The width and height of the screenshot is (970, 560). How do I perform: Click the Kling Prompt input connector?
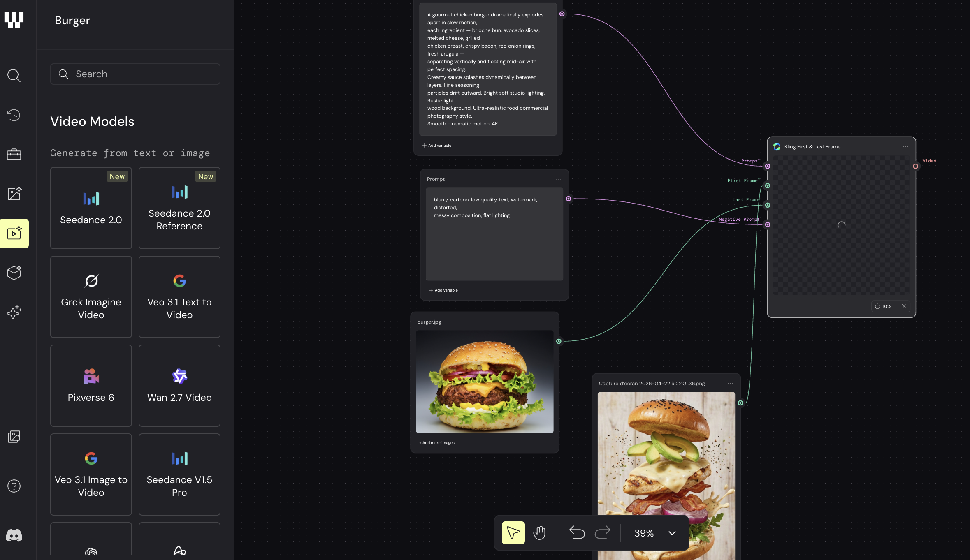click(768, 167)
